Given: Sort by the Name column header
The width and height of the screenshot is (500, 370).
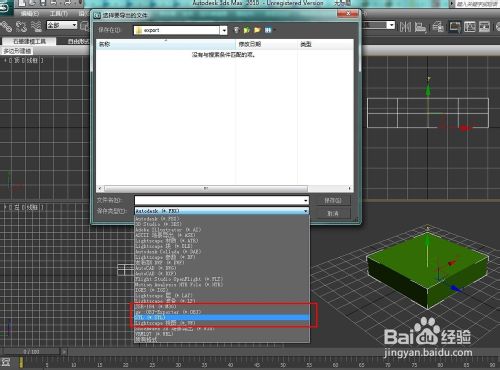Looking at the screenshot, I should tap(166, 44).
